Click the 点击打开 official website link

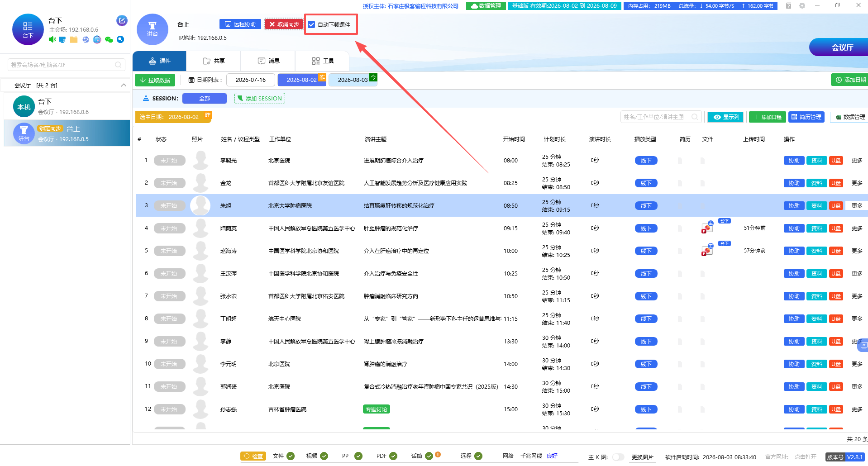tap(806, 457)
